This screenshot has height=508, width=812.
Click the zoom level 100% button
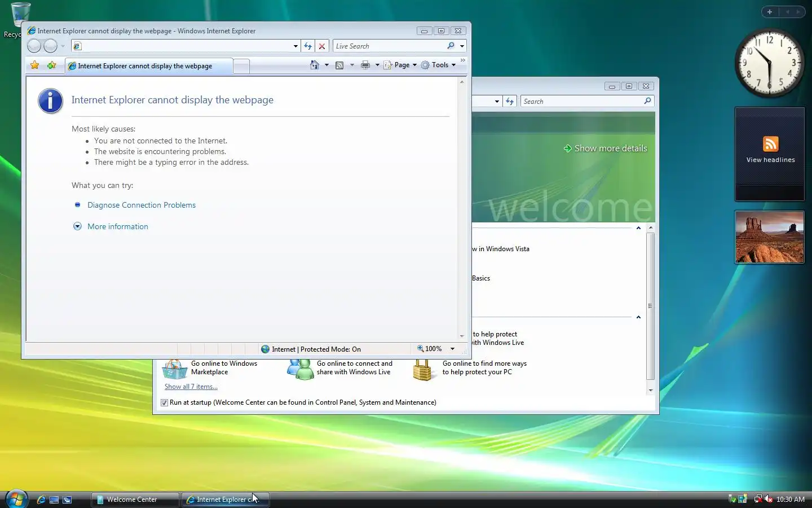point(429,349)
